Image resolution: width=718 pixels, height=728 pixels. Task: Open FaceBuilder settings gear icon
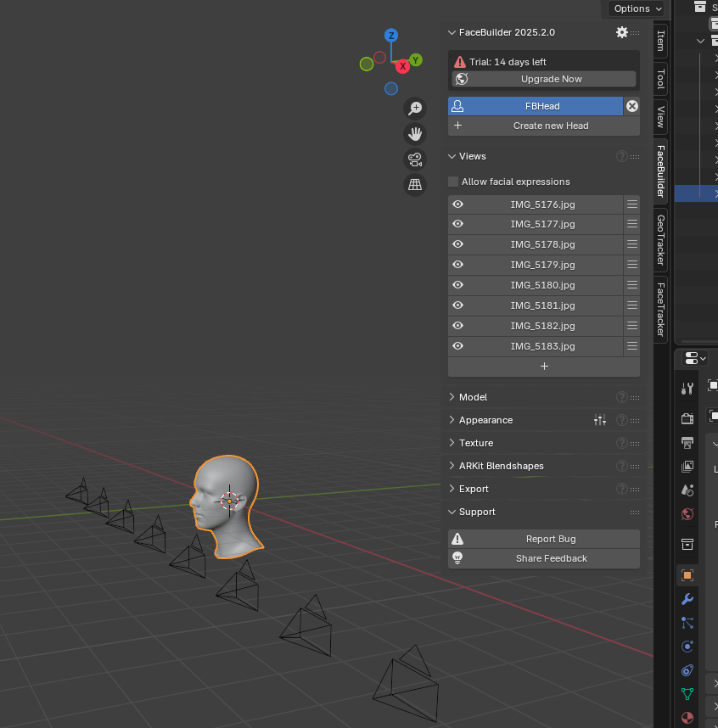click(x=622, y=32)
